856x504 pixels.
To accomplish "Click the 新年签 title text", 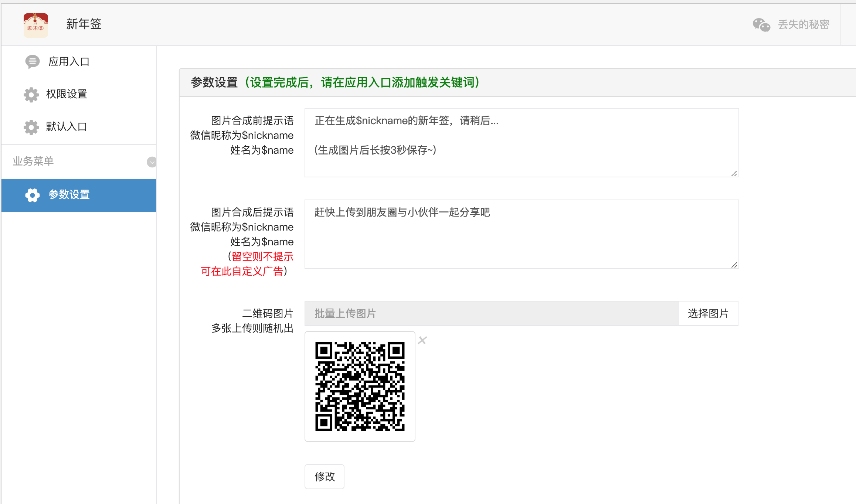I will (x=84, y=24).
